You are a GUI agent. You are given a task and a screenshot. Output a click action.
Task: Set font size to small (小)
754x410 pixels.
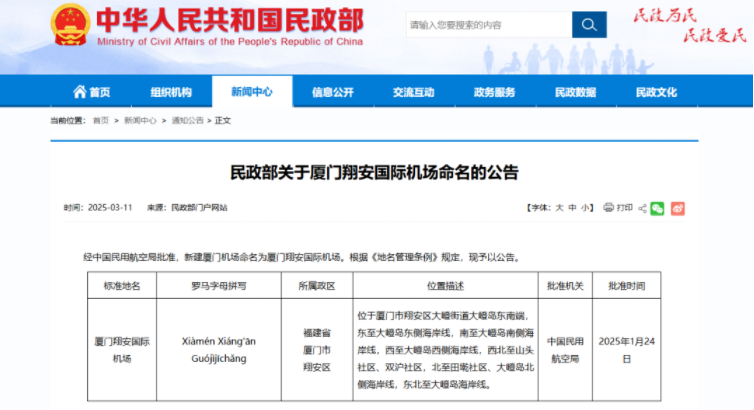[x=585, y=208]
